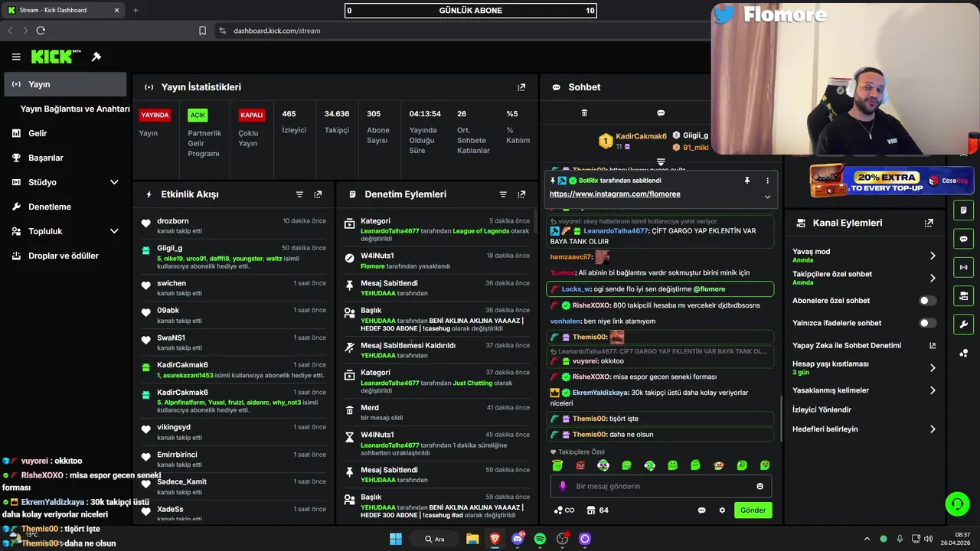980x551 pixels.
Task: Pop out the Yayın İstatistikleri panel
Action: click(521, 87)
